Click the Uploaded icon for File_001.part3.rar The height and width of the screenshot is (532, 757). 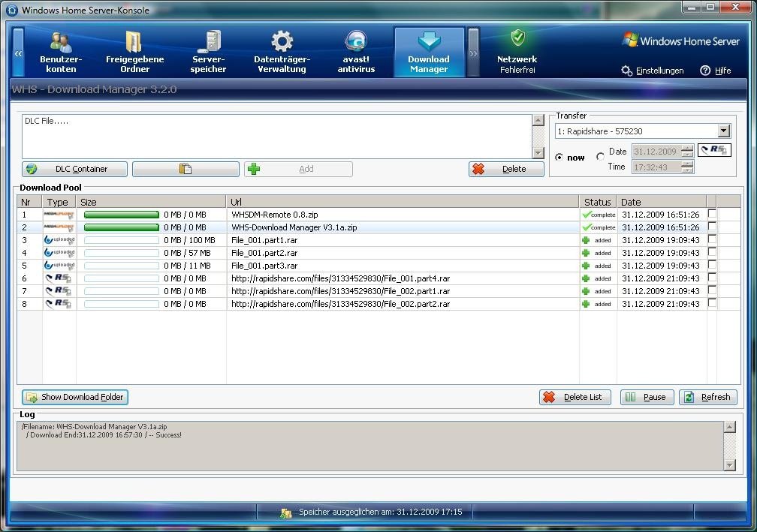point(59,266)
